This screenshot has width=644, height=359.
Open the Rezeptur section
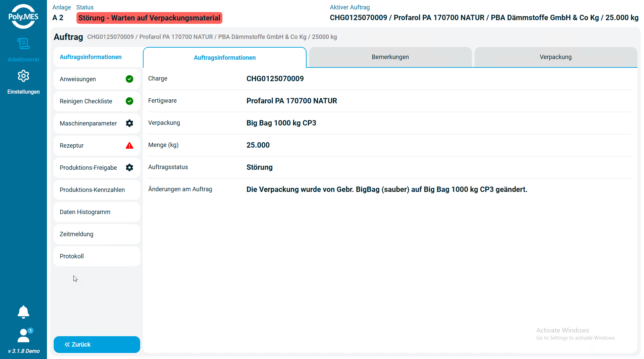[97, 146]
